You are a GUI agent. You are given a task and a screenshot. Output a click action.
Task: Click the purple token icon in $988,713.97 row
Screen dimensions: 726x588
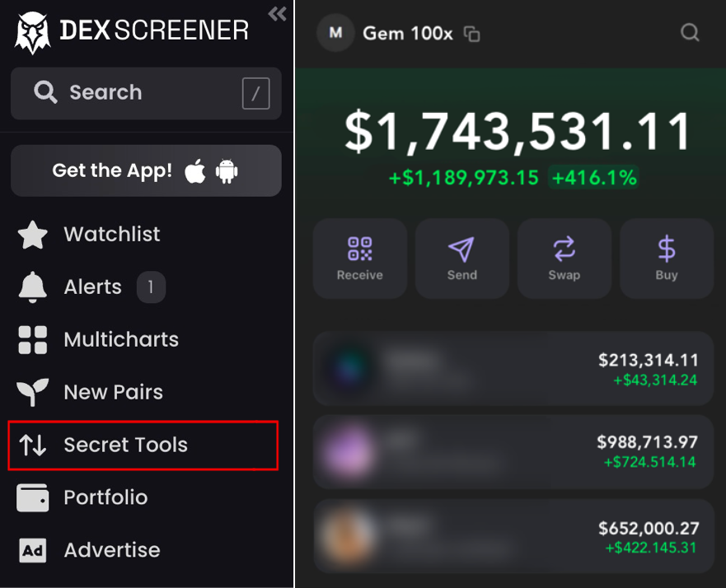pos(350,452)
